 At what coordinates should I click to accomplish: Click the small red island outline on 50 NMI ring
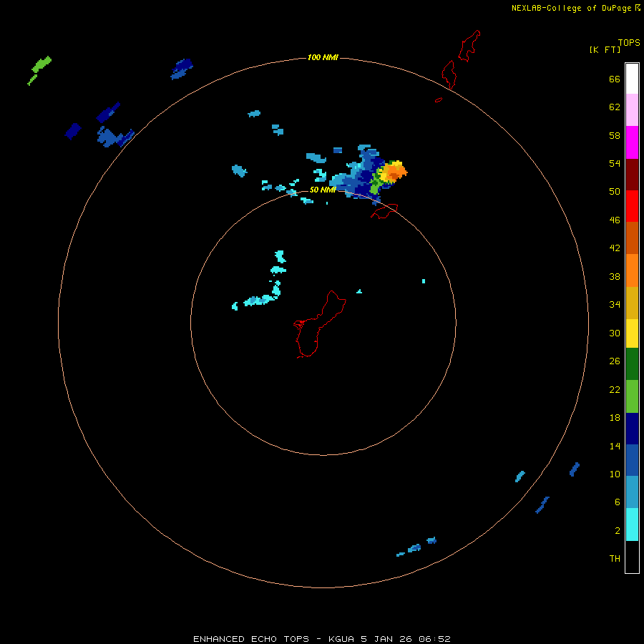[x=384, y=210]
